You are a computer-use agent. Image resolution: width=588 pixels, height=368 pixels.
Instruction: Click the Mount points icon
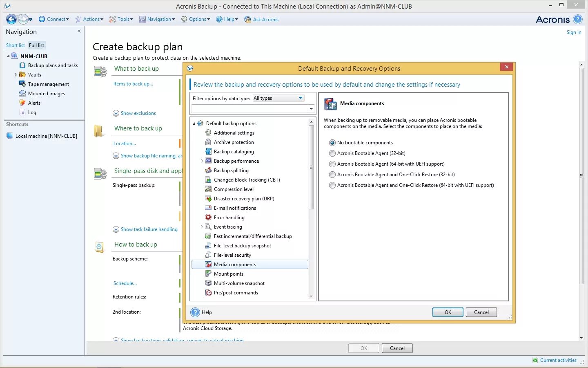(208, 274)
